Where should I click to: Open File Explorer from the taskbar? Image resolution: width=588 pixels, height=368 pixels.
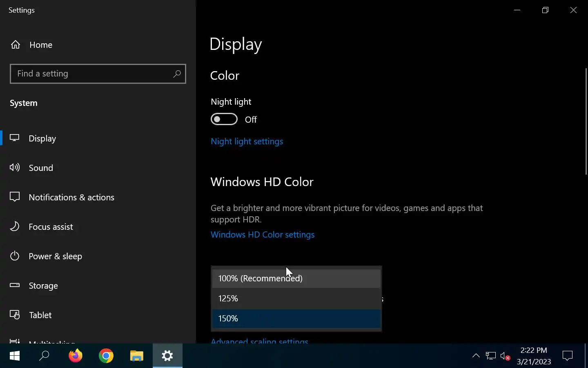pos(137,356)
